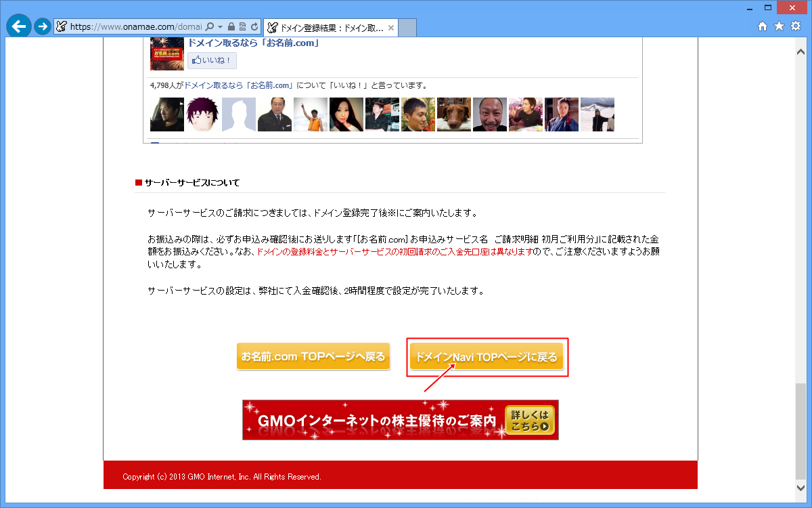The width and height of the screenshot is (812, 508).
Task: Click the compatibility view icon in address bar
Action: tap(242, 27)
